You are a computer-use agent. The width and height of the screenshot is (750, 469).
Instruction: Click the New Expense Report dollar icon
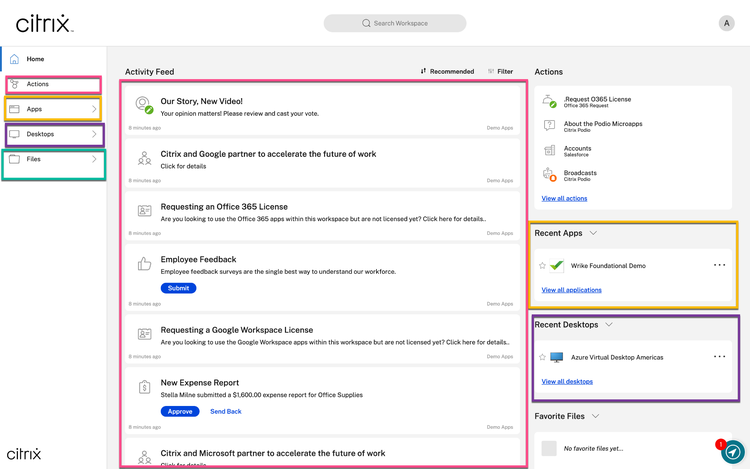pos(144,387)
